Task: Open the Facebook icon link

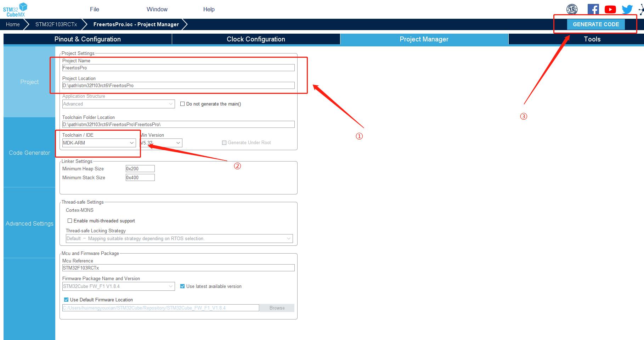Action: coord(593,9)
